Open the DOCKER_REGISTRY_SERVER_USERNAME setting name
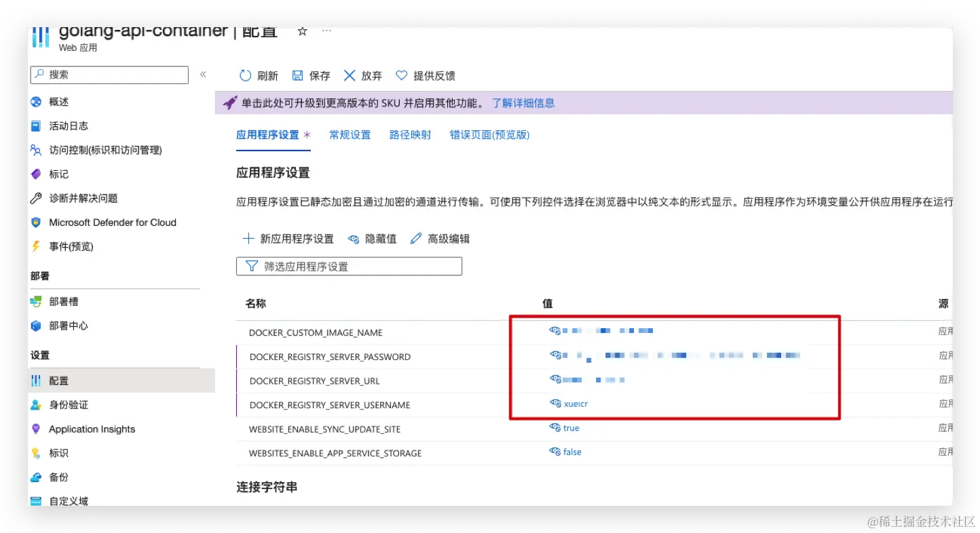 (x=330, y=406)
